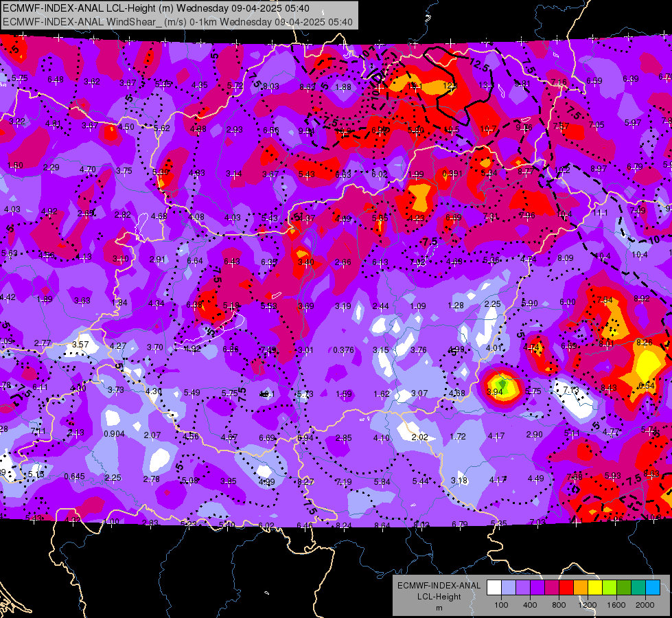Click the '12.5' contour label at top
The image size is (672, 618).
coord(479,65)
